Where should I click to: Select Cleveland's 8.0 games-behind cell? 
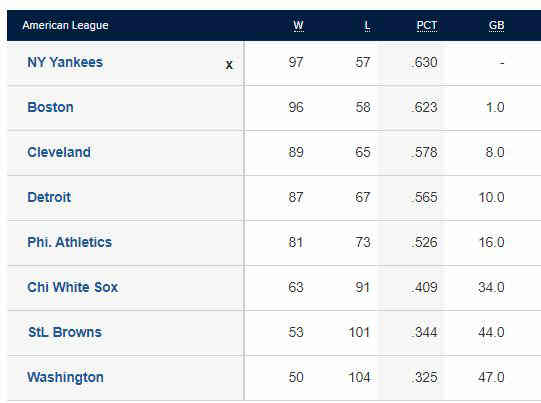(495, 152)
